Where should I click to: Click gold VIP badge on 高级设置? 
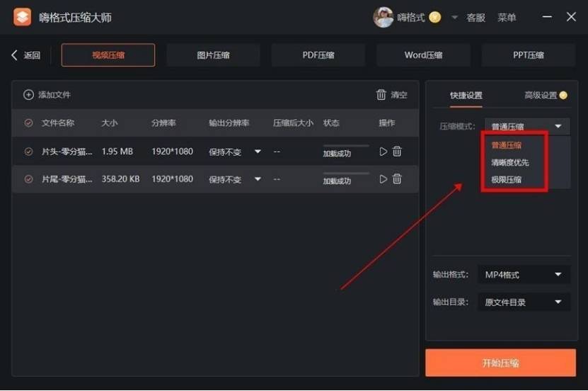click(563, 96)
